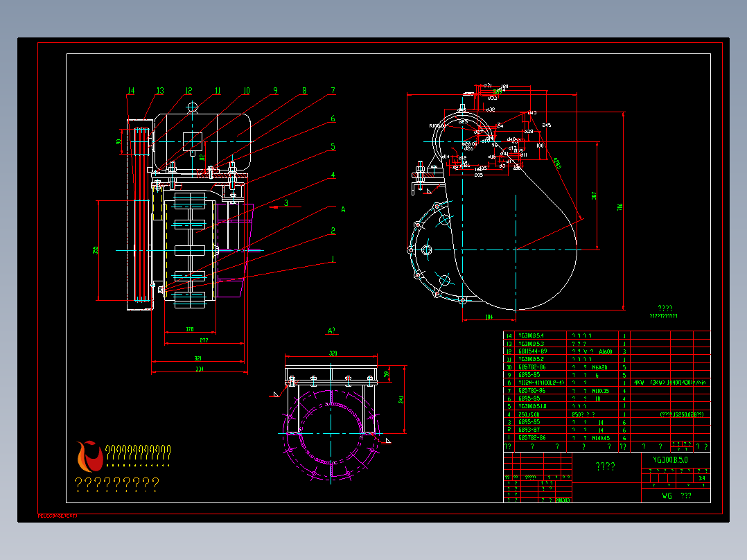
Task: Click GB5782-86 in parts list row 10
Action: 531,367
